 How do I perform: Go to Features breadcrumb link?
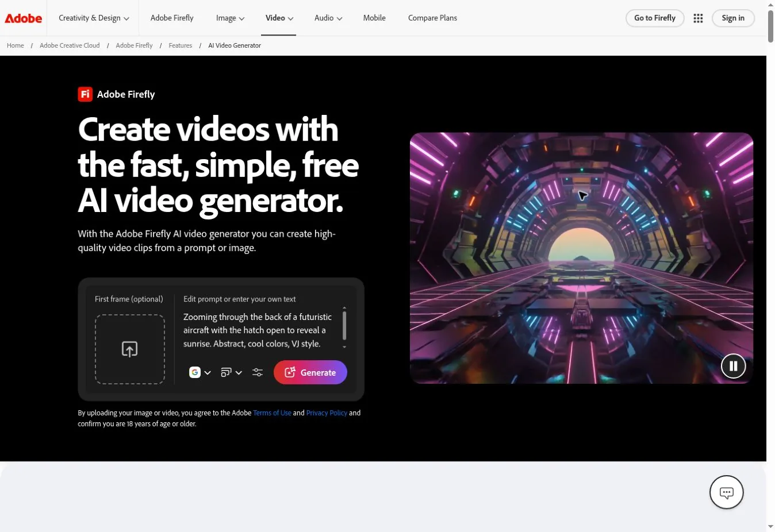(180, 45)
